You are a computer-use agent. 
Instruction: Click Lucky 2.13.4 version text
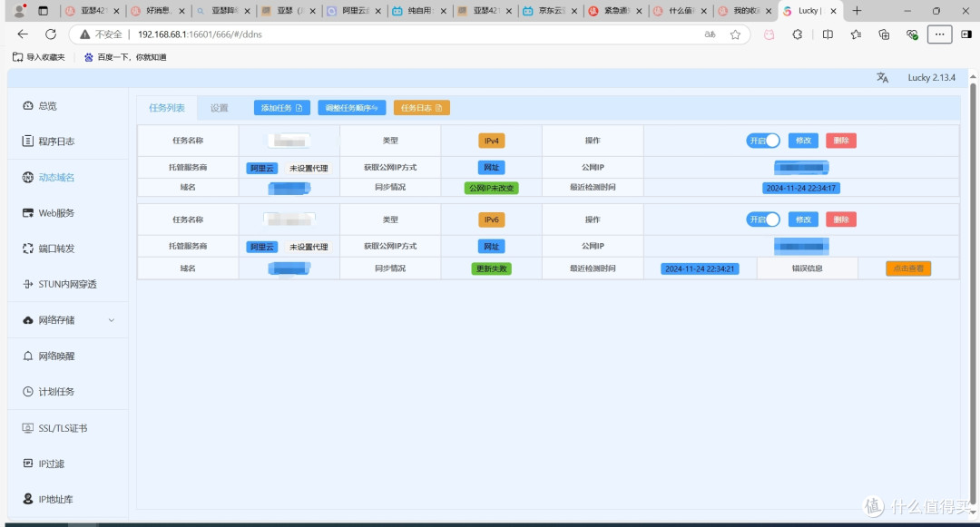point(931,77)
